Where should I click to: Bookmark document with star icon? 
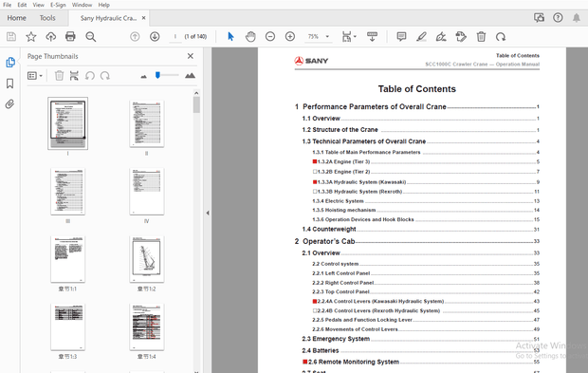pos(31,36)
